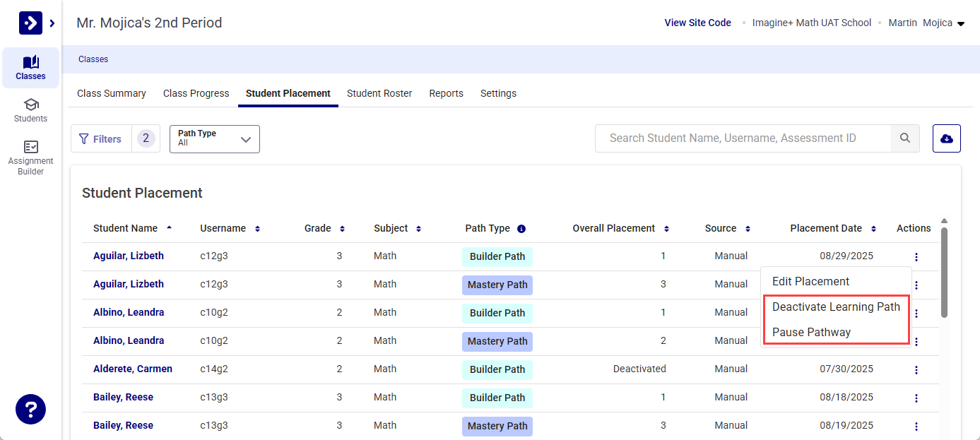Viewport: 980px width, 440px height.
Task: Sort by Subject column
Action: coord(398,228)
